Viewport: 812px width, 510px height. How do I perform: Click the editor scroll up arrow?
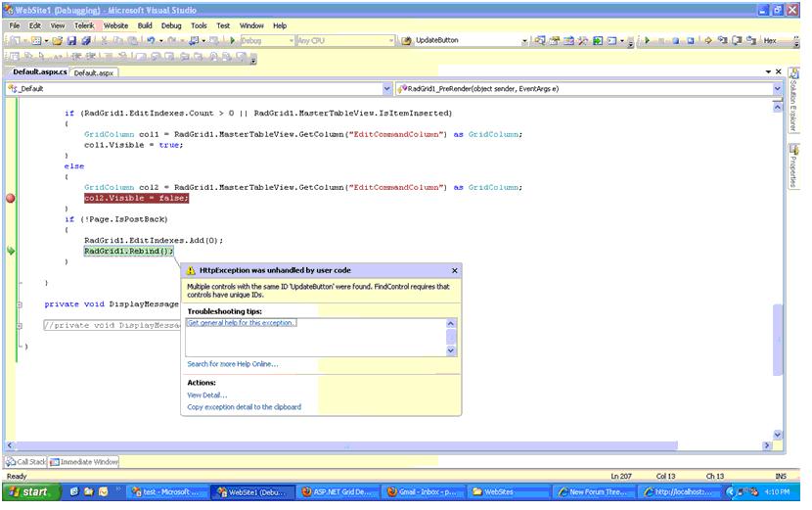(778, 107)
